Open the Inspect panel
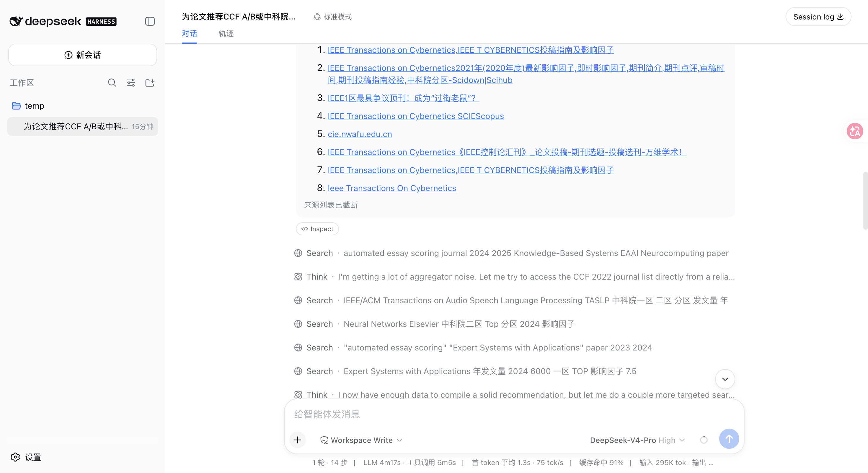The image size is (868, 473). tap(317, 229)
